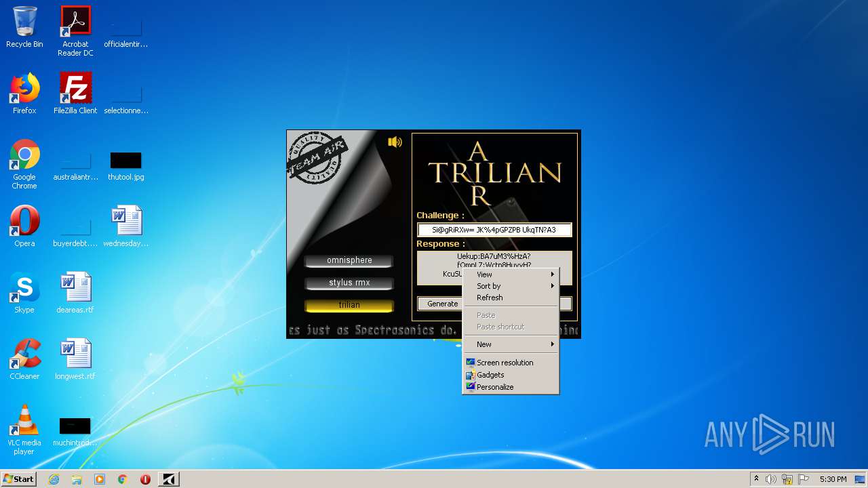Click the TEAM AiR quality stamp logo

pyautogui.click(x=317, y=158)
